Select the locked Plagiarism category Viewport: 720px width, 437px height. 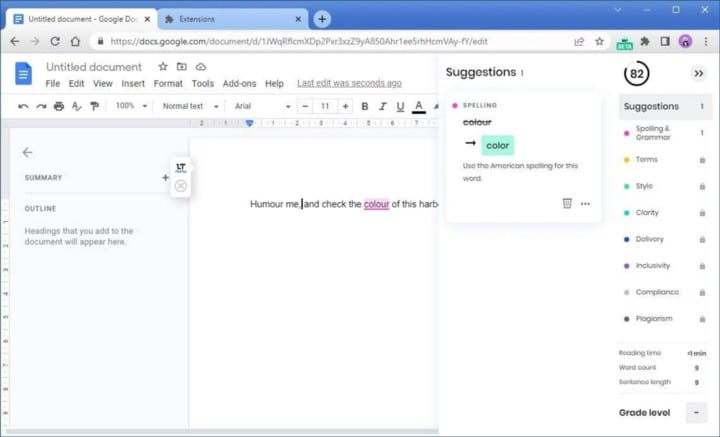(x=665, y=319)
